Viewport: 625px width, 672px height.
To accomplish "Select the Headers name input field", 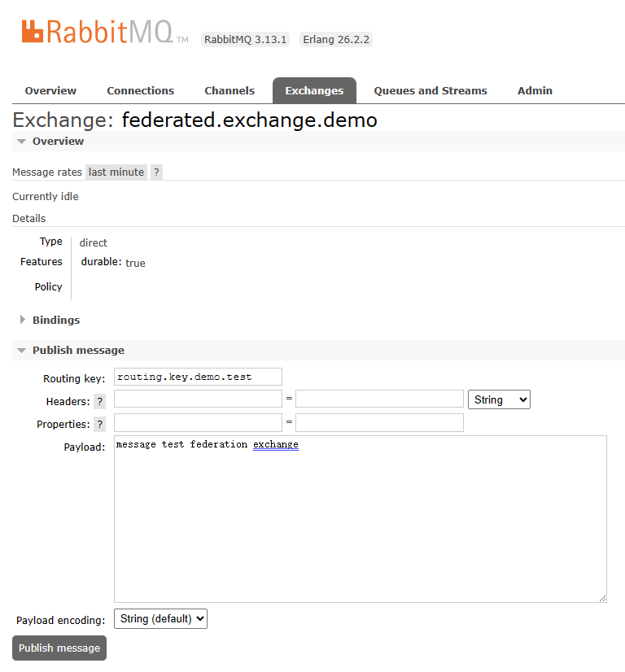I will coord(198,399).
